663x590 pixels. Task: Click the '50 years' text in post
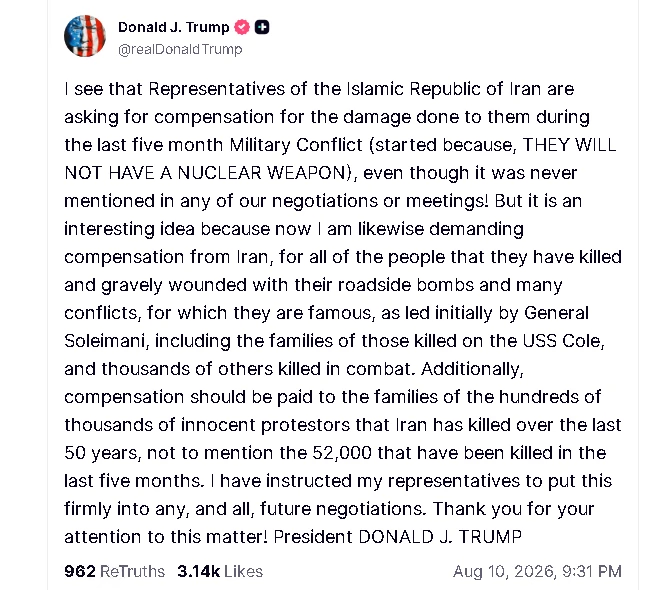(x=101, y=453)
